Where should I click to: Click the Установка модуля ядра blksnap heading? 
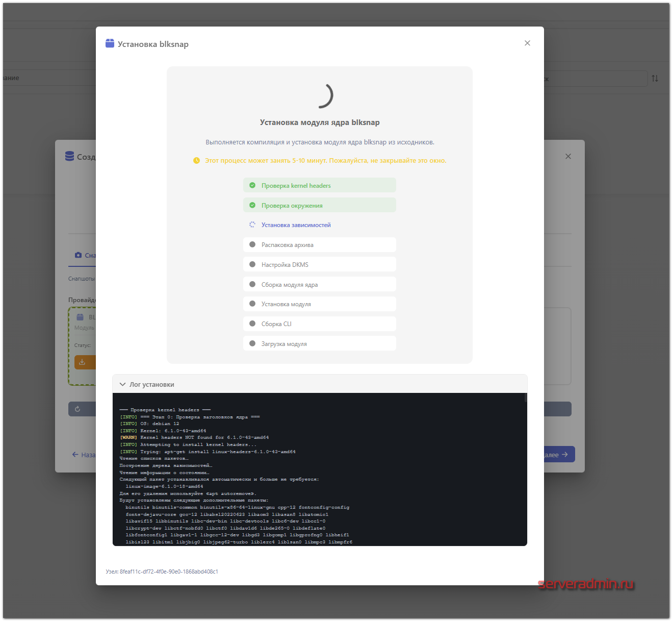(x=320, y=122)
